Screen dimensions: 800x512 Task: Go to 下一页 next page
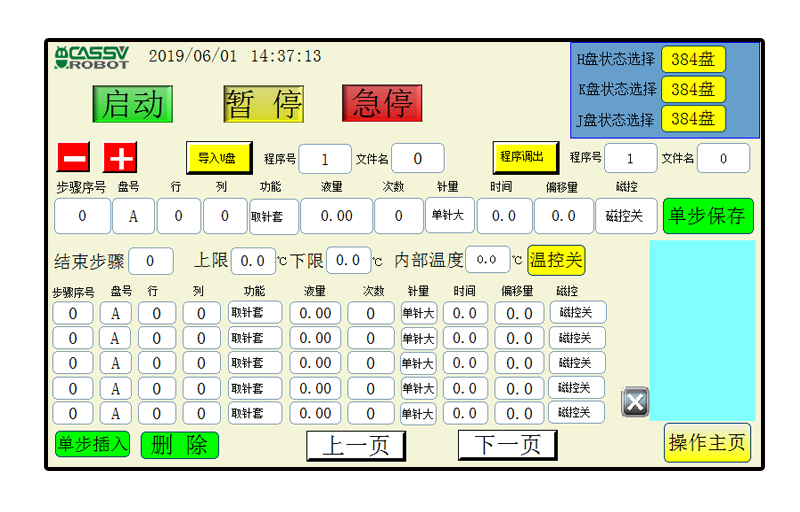[507, 445]
